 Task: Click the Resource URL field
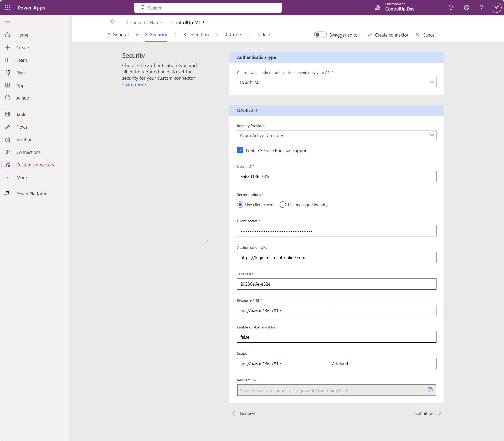point(337,311)
